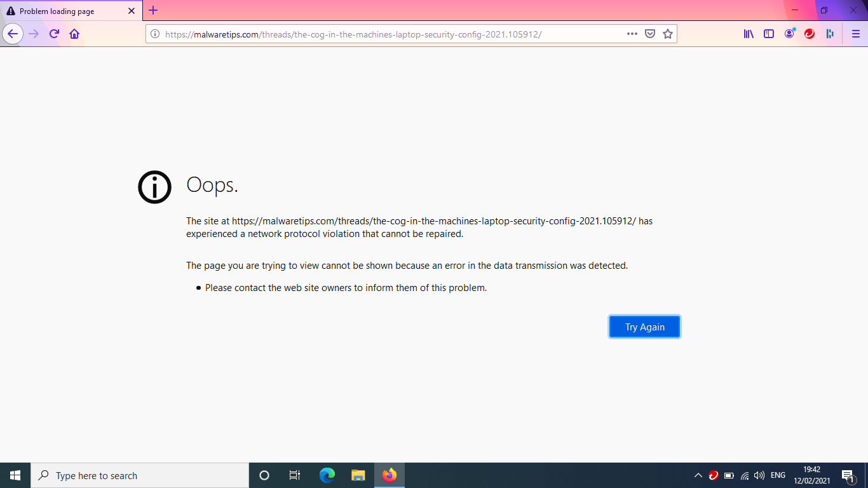This screenshot has height=488, width=868.
Task: Open the Action Center notifications
Action: click(848, 475)
